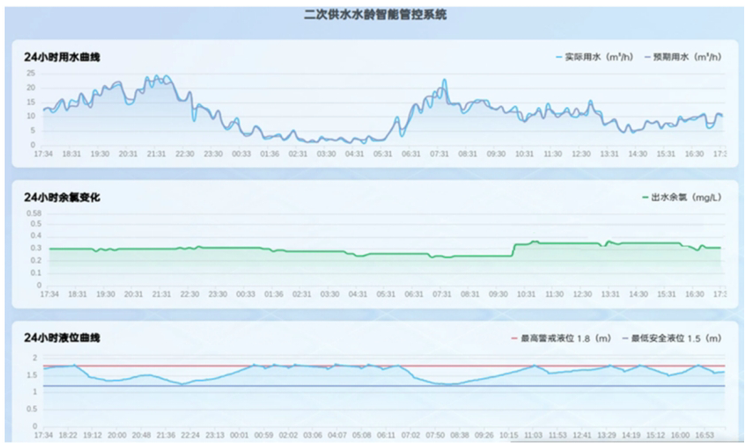Click 21:31 tick on water usage chart
746x444 pixels.
157,155
